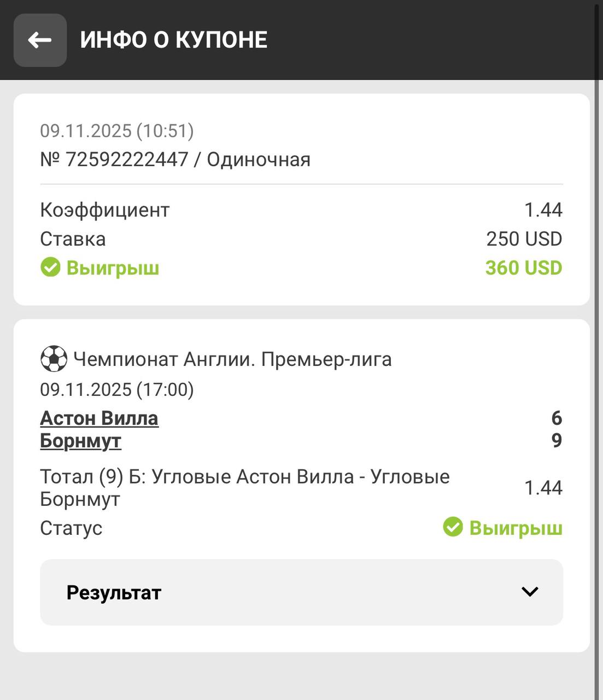Click coupon date 09.11.2025 (10:51)

pyautogui.click(x=117, y=131)
